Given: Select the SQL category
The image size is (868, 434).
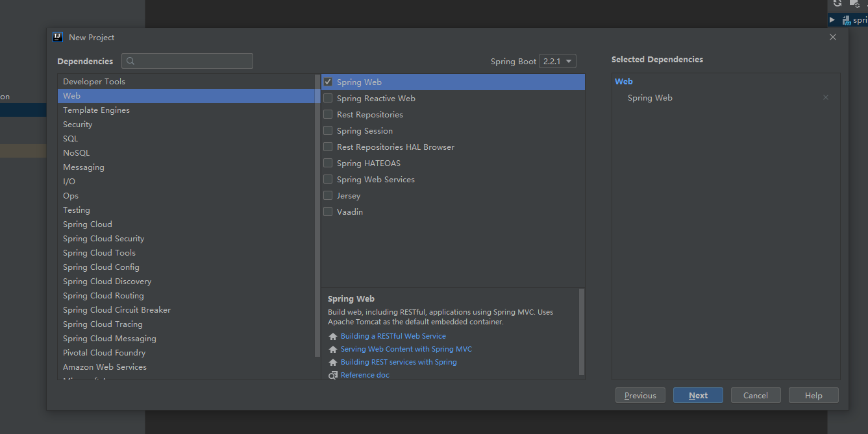Looking at the screenshot, I should (186, 139).
